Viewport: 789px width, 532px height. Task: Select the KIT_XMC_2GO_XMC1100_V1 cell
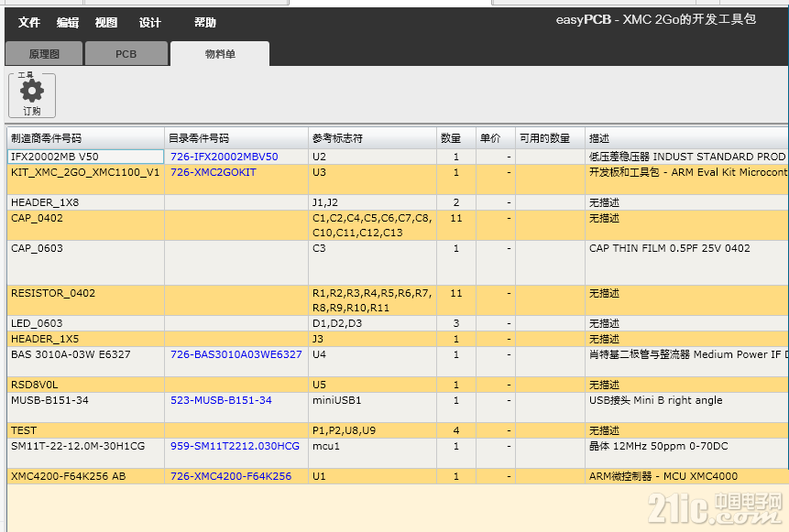click(x=85, y=179)
